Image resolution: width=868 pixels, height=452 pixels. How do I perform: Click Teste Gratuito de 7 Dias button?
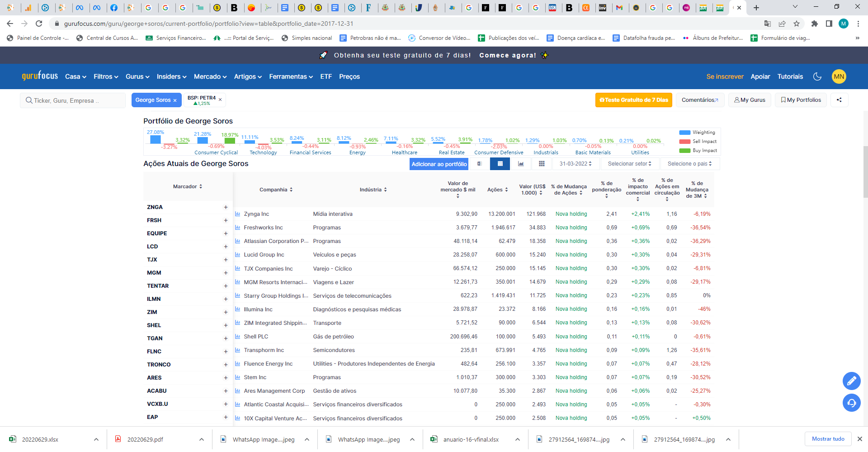pyautogui.click(x=634, y=100)
